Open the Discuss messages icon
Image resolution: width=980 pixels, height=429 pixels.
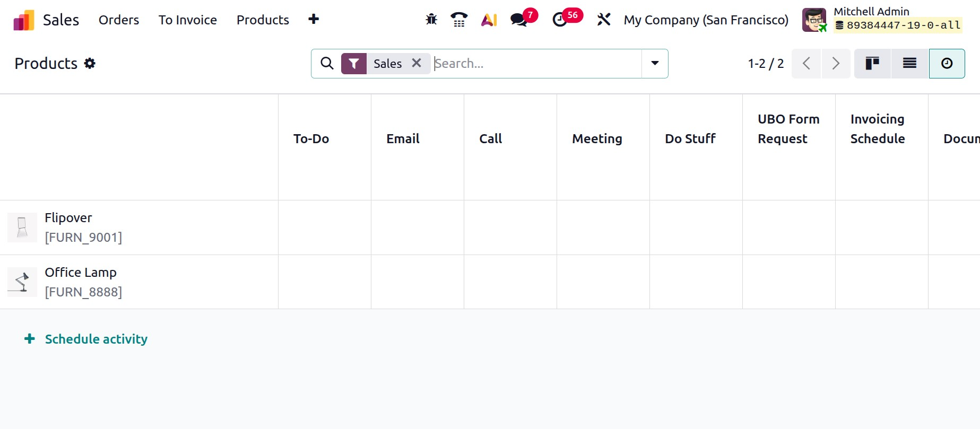[519, 20]
